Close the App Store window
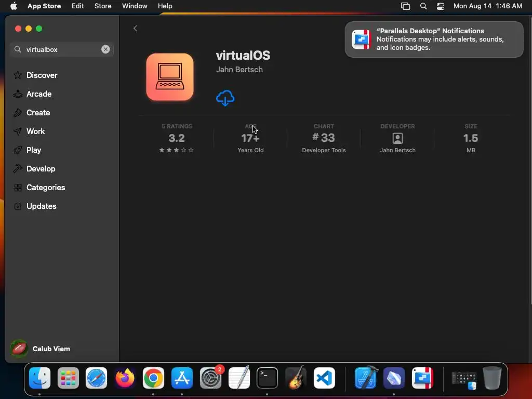The height and width of the screenshot is (399, 532). tap(18, 29)
